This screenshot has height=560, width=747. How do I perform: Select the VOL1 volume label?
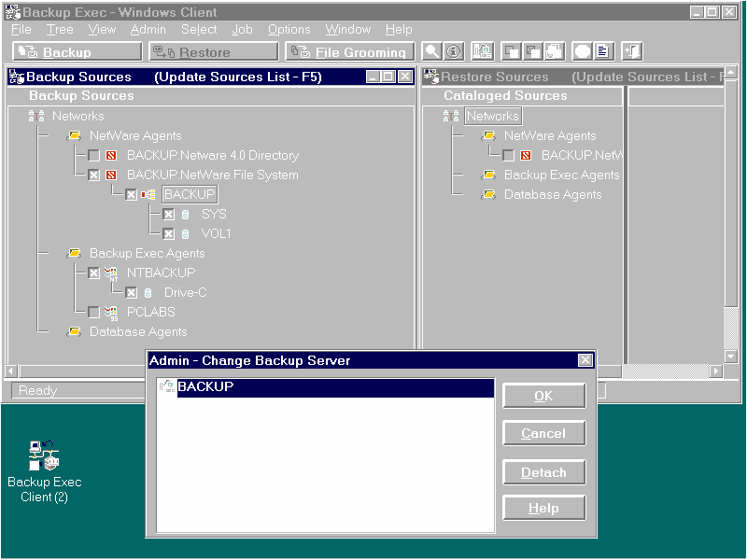coord(216,234)
